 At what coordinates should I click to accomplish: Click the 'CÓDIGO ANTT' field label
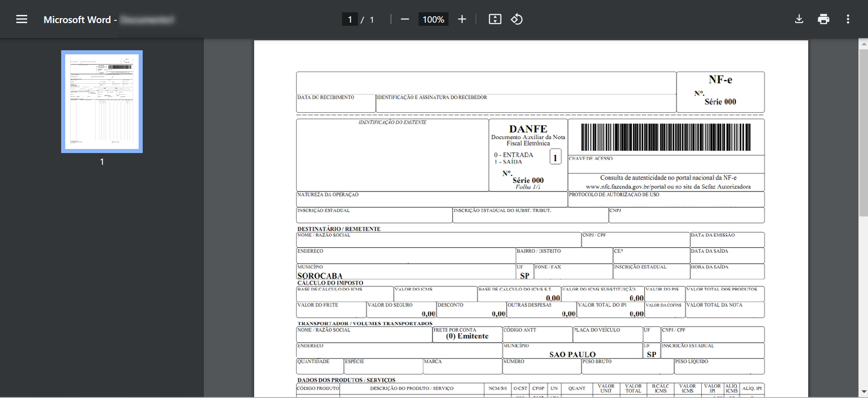click(x=520, y=330)
